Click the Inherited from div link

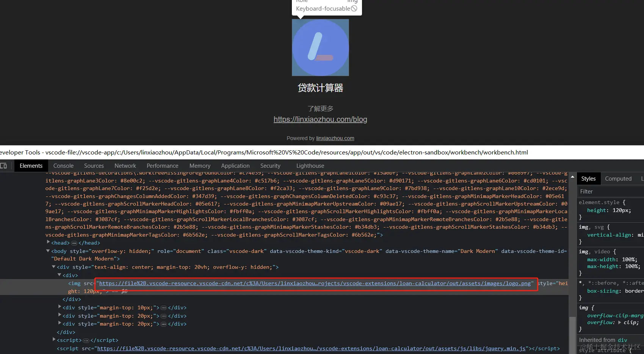coord(622,340)
